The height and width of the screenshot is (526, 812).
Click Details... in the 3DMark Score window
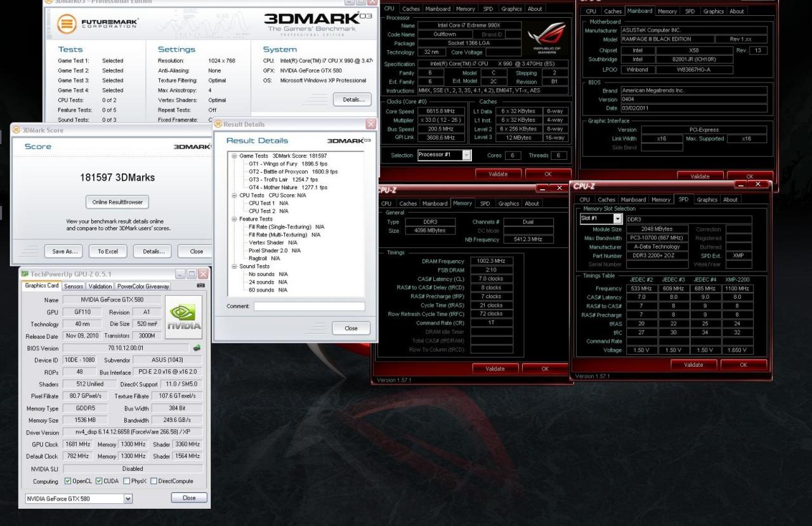point(154,251)
